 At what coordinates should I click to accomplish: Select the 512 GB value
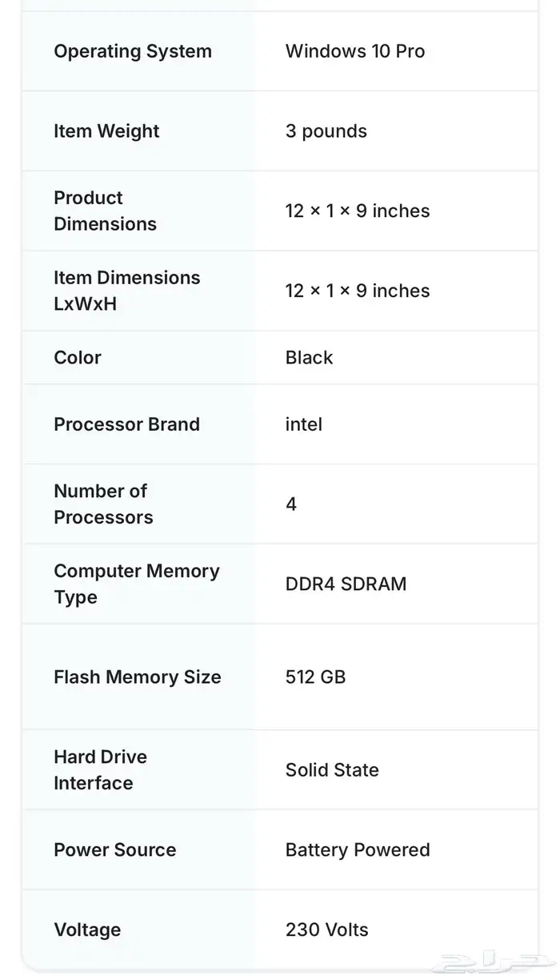(315, 677)
